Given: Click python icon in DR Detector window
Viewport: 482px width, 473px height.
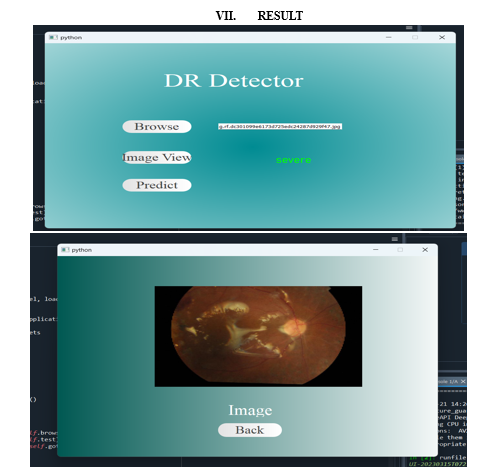Looking at the screenshot, I should [x=53, y=37].
